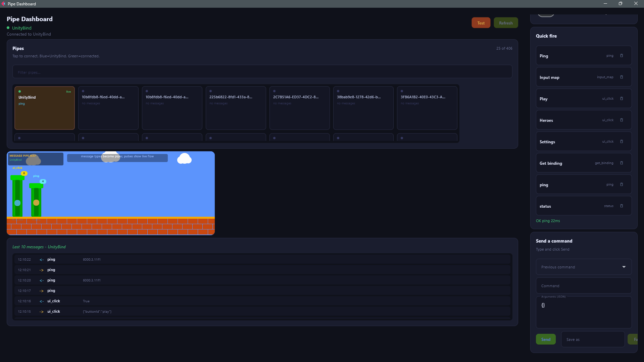Click the blue ball inside the ui_click pipe
The image size is (644, 362).
click(x=17, y=203)
